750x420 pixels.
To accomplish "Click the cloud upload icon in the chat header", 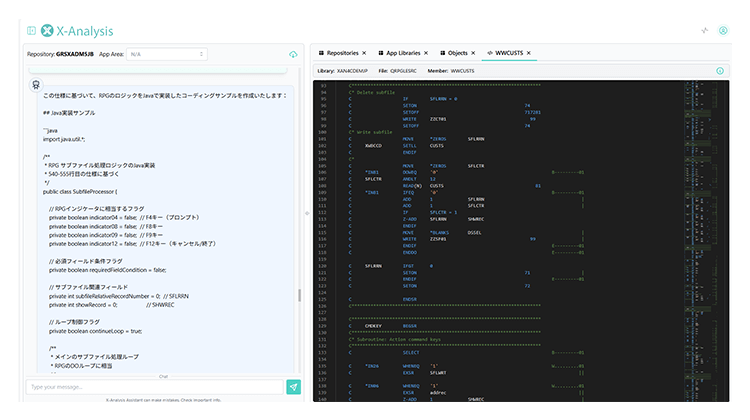I will [x=293, y=54].
